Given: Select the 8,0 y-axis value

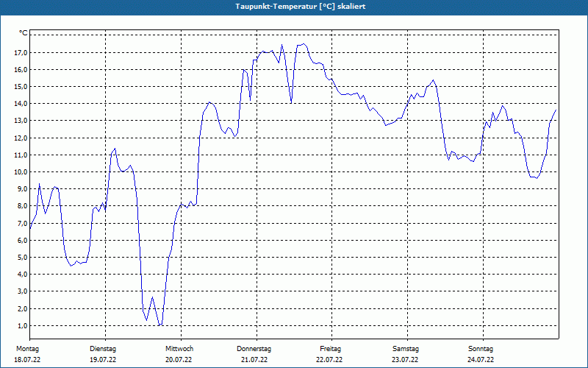Looking at the screenshot, I should 22,206.
